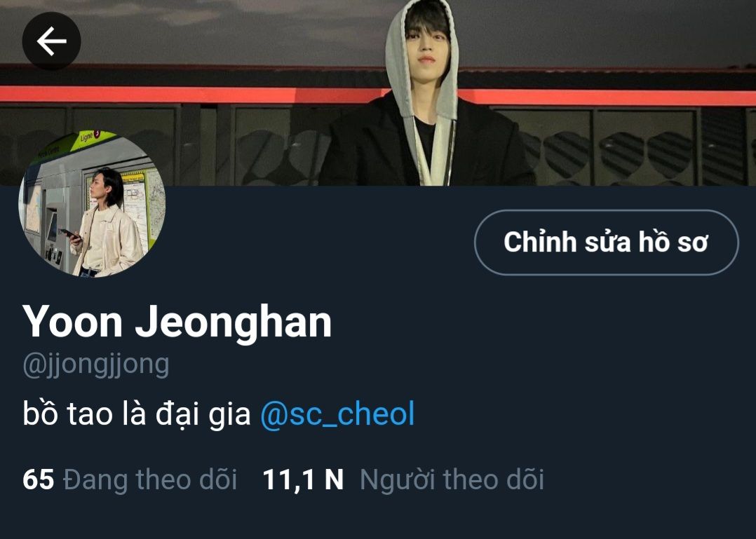Tap the back arrow icon
Screen dimensions: 756x539
pos(51,41)
